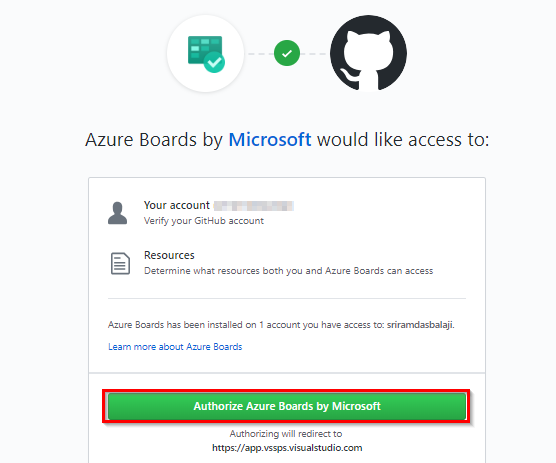Click the GitHub Octocat logo

[x=368, y=54]
